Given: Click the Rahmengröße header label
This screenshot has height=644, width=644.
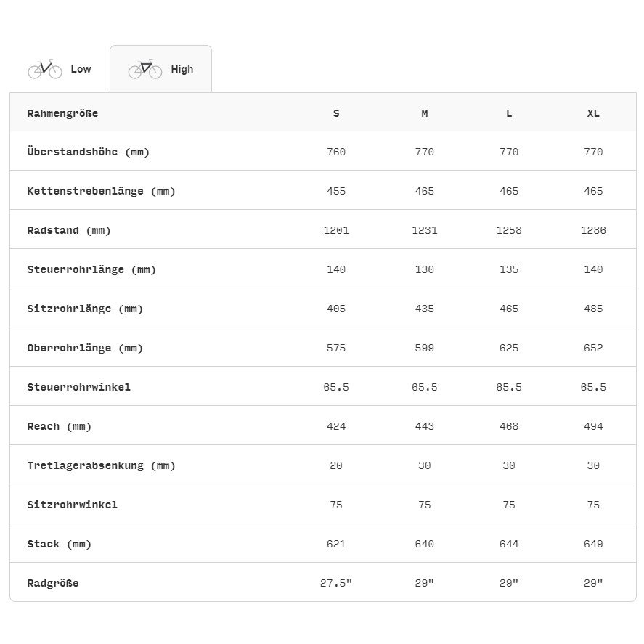Looking at the screenshot, I should click(x=62, y=113).
